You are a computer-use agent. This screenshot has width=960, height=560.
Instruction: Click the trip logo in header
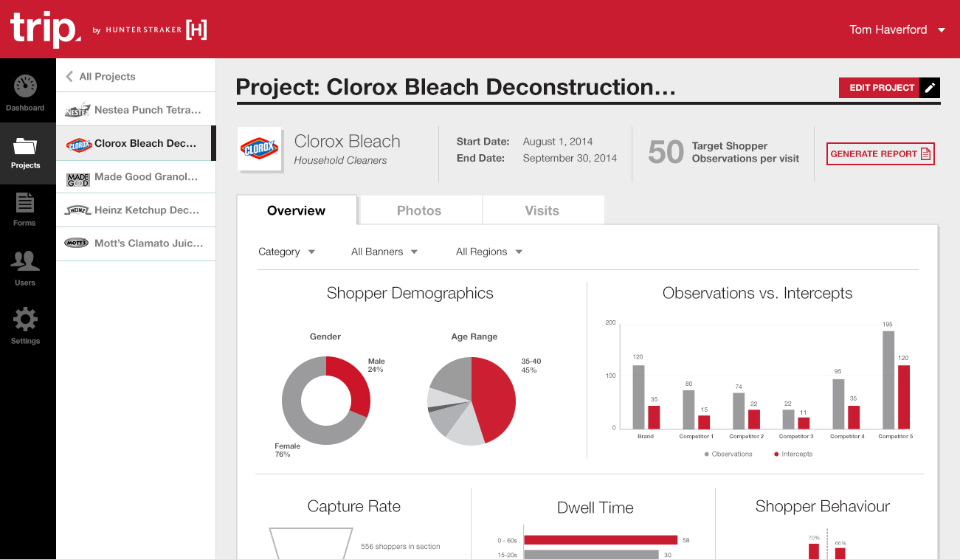(x=45, y=30)
